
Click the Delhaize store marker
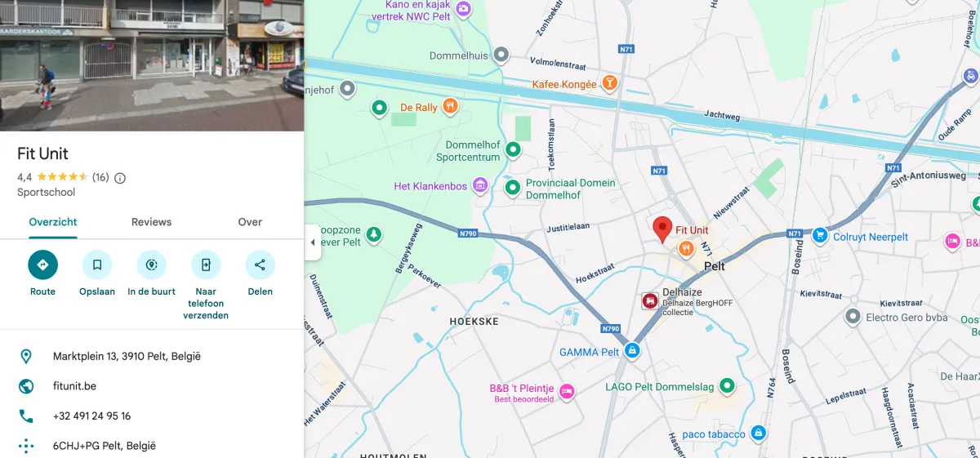[649, 301]
